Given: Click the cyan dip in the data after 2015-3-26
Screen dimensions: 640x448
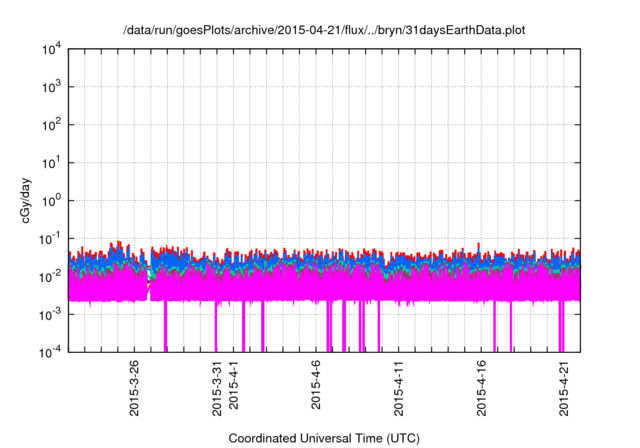Looking at the screenshot, I should [150, 277].
